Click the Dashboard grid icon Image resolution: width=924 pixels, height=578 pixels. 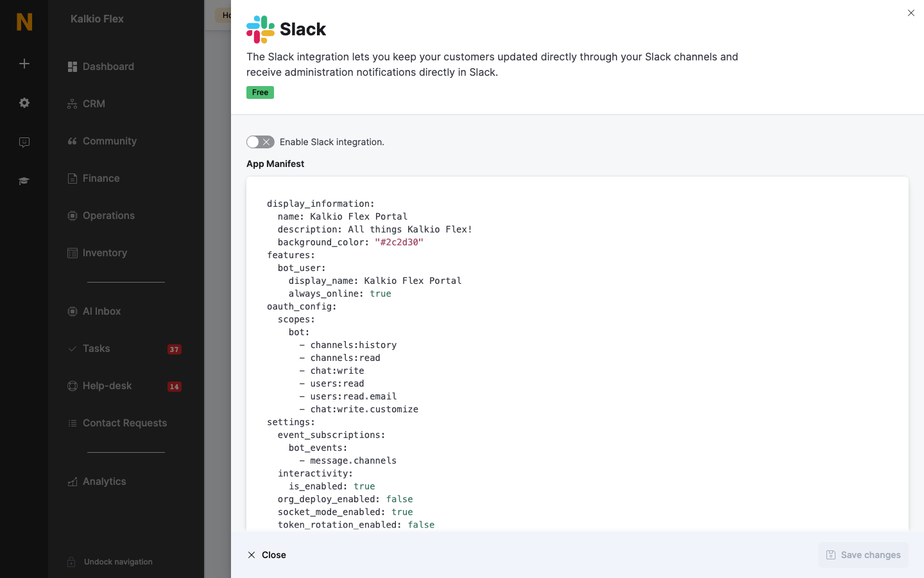[73, 67]
